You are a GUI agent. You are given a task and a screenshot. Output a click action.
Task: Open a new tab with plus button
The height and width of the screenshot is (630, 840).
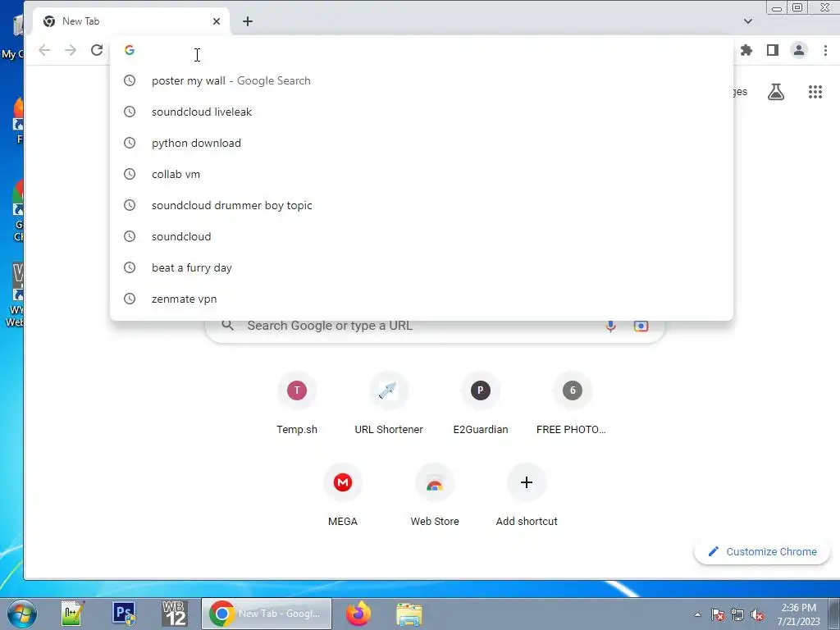[x=248, y=21]
